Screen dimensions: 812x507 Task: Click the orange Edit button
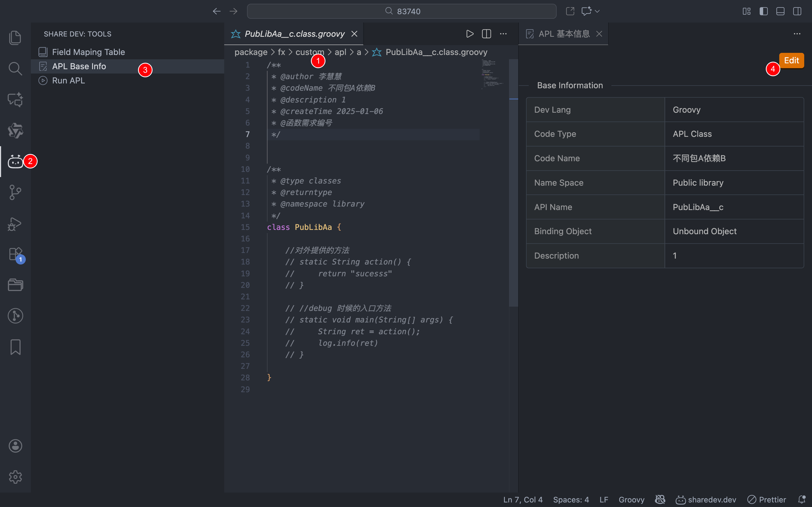pyautogui.click(x=791, y=60)
